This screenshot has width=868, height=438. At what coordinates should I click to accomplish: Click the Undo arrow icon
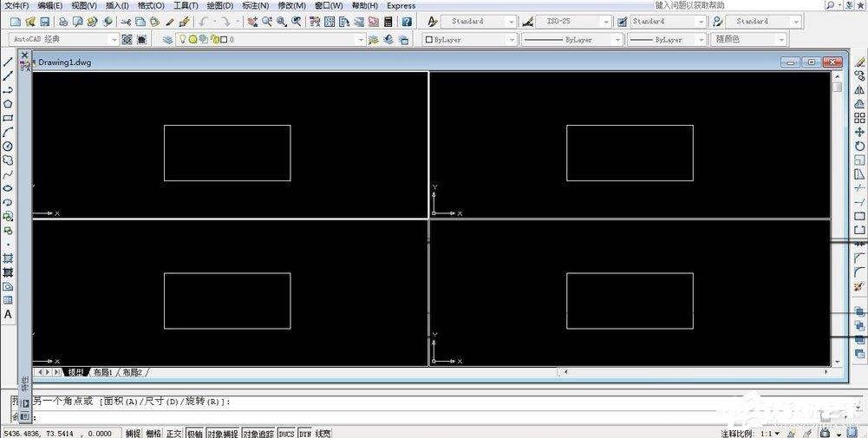point(203,22)
